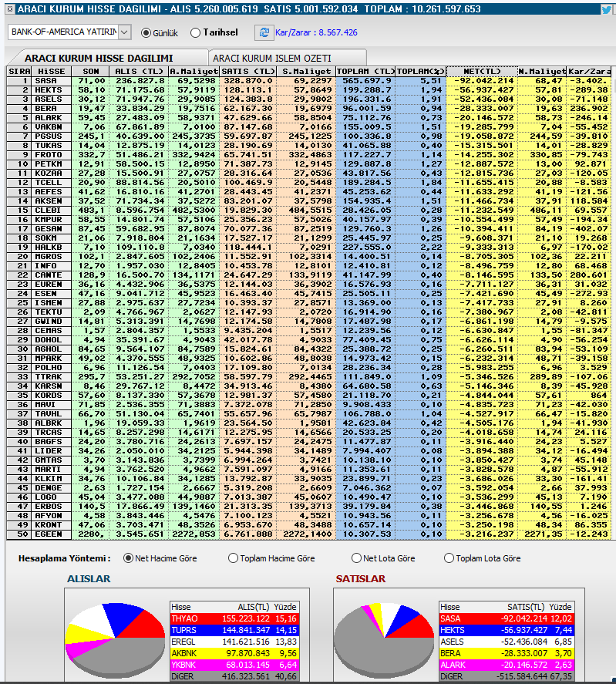
Task: Select the SASA stock row
Action: 309,81
